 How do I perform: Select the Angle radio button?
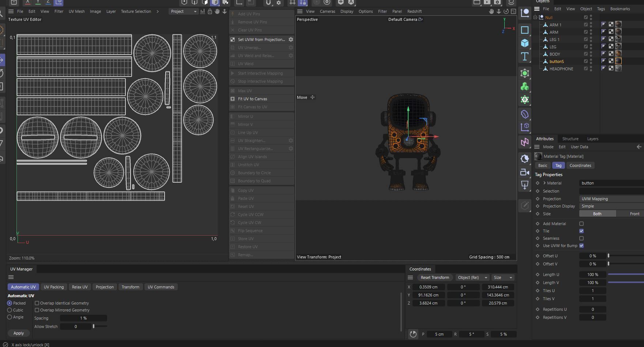10,317
